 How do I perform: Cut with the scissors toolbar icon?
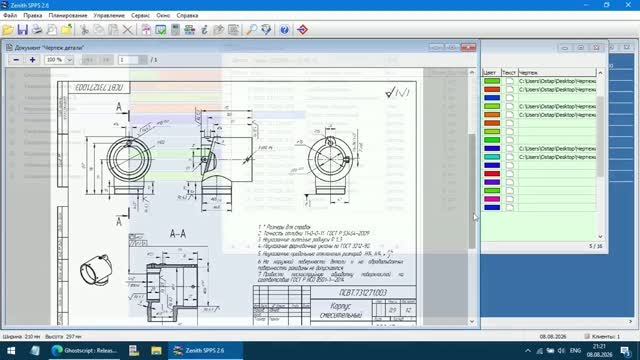point(84,30)
